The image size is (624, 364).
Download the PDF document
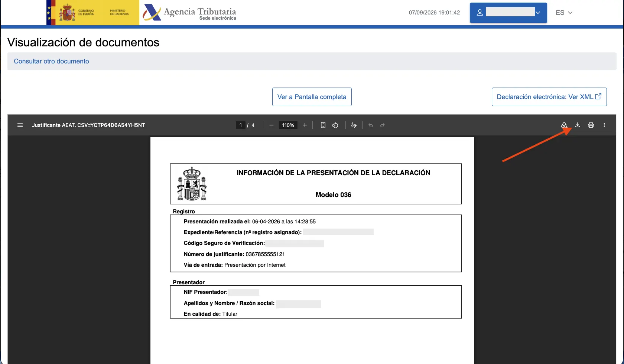(x=578, y=125)
